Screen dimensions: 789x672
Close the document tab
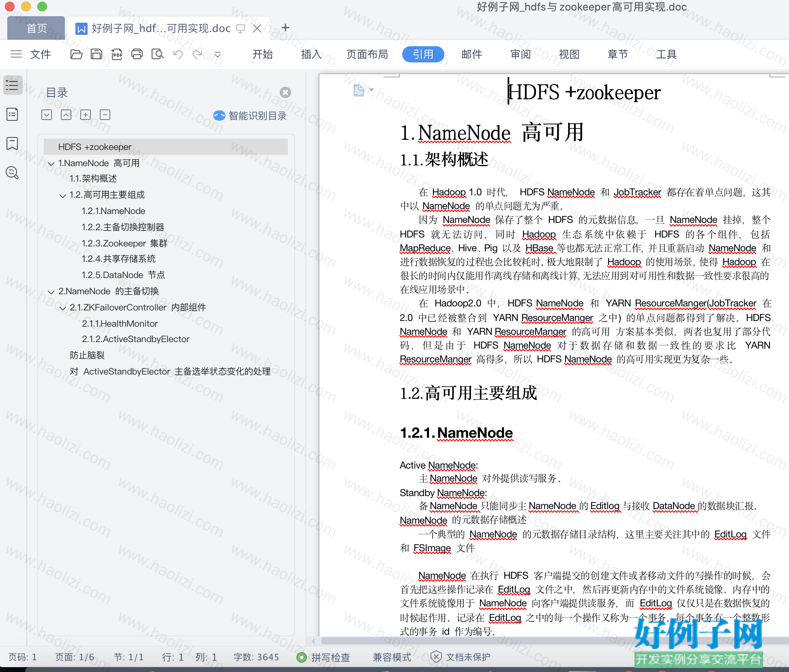257,28
